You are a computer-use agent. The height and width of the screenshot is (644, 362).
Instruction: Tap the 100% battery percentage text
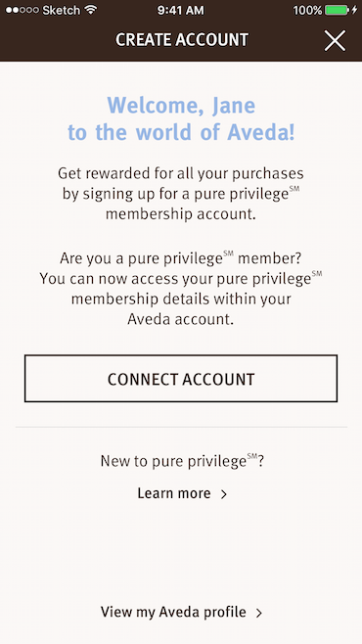pyautogui.click(x=307, y=10)
